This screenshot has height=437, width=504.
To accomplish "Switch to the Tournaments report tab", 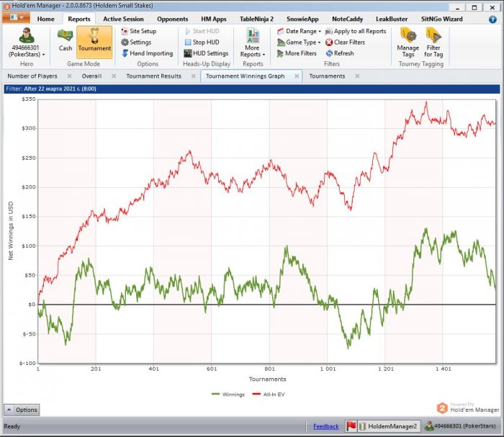I will [327, 76].
